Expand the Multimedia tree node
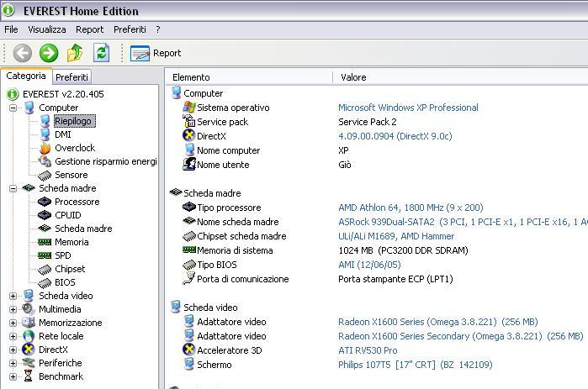The image size is (588, 389). point(13,310)
